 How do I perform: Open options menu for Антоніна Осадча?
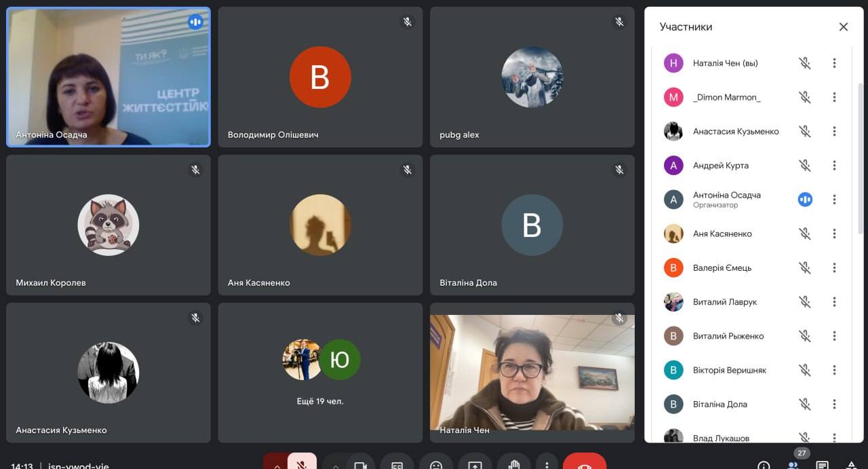[x=834, y=200]
